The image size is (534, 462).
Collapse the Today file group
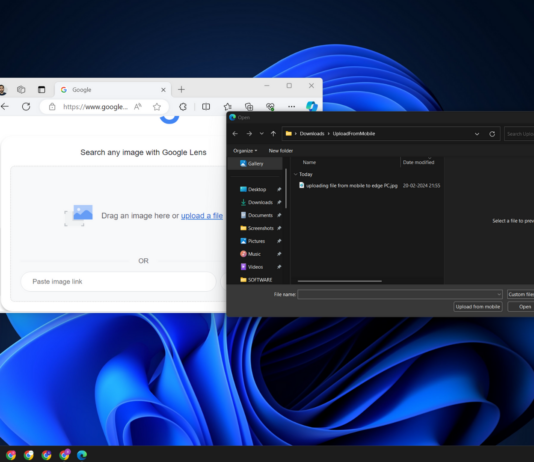295,174
